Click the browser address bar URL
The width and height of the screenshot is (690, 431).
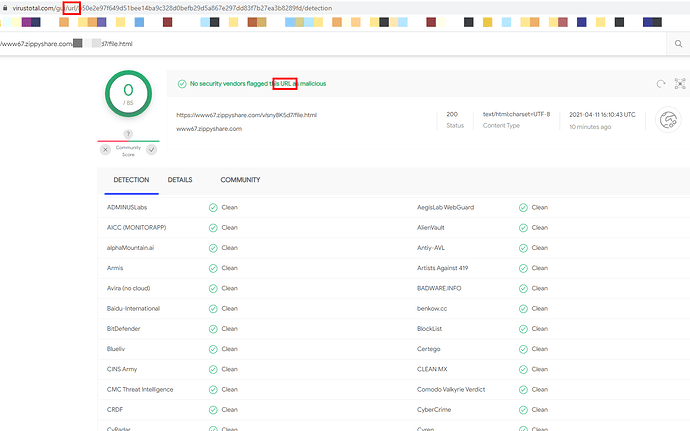(172, 8)
